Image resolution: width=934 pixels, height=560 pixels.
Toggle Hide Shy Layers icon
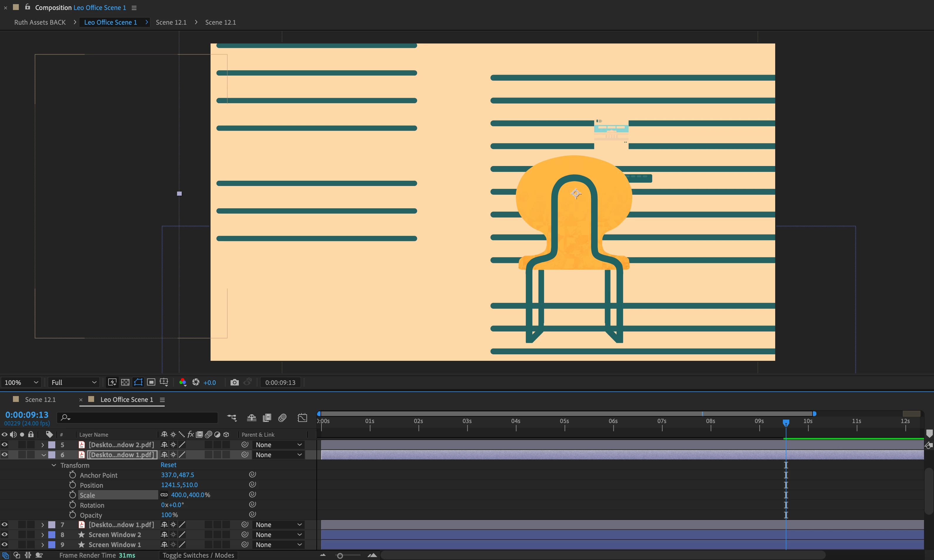[251, 418]
